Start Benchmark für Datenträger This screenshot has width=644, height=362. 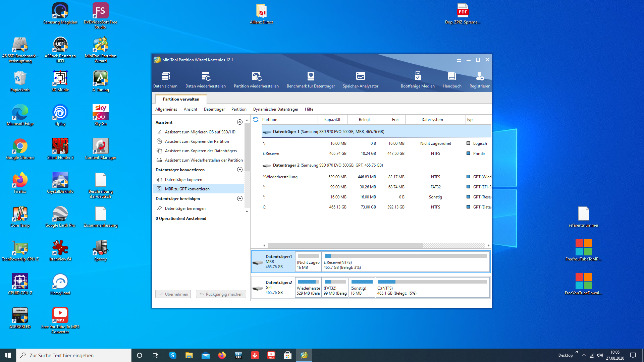click(x=311, y=80)
